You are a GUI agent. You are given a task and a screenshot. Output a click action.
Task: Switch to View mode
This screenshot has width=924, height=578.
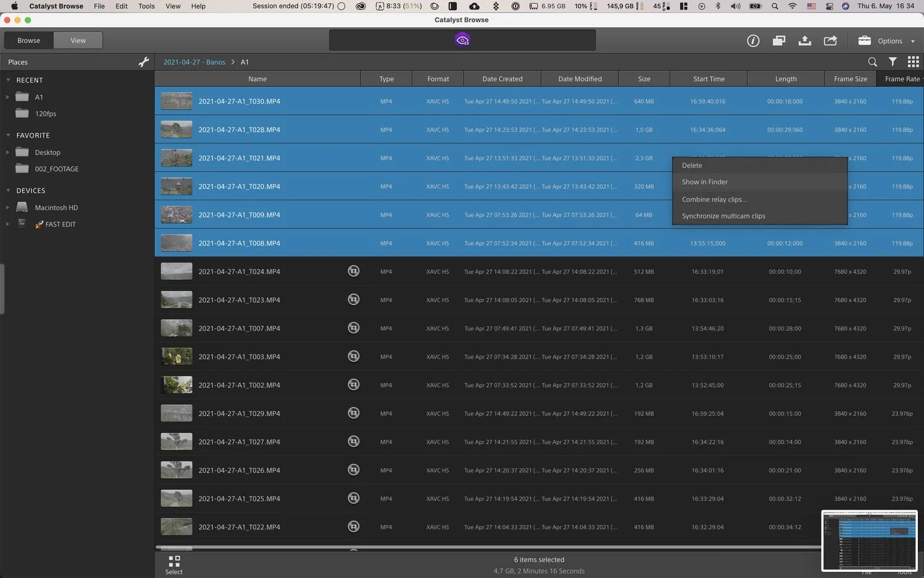click(78, 41)
